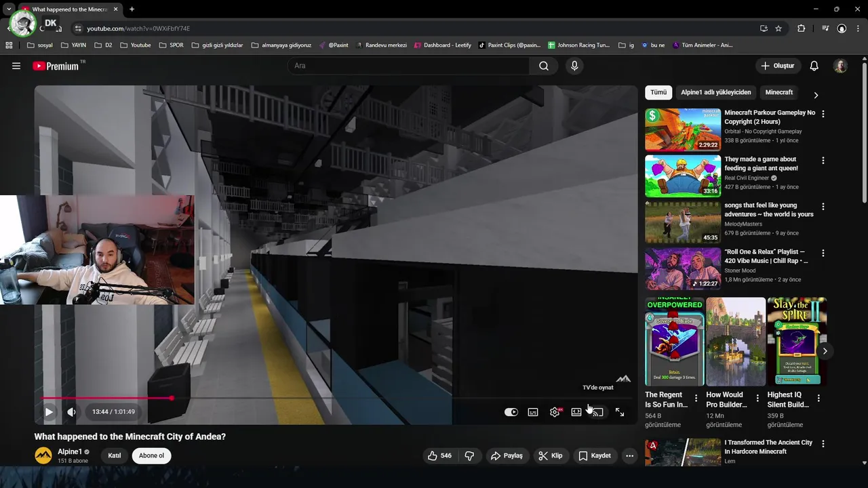868x488 pixels.
Task: Open Chrome media controls icon
Action: tap(825, 28)
